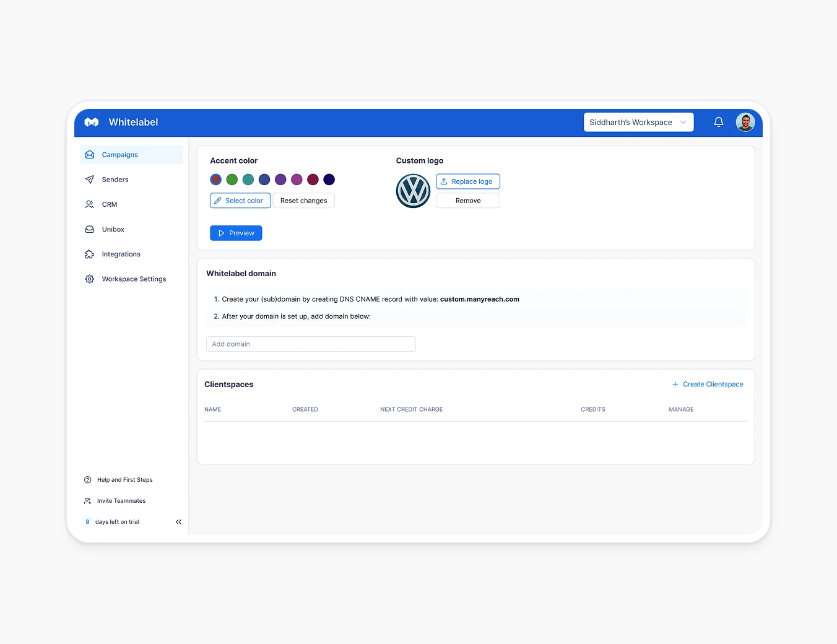Click Invite Teammates
This screenshot has height=644, width=837.
[x=121, y=500]
